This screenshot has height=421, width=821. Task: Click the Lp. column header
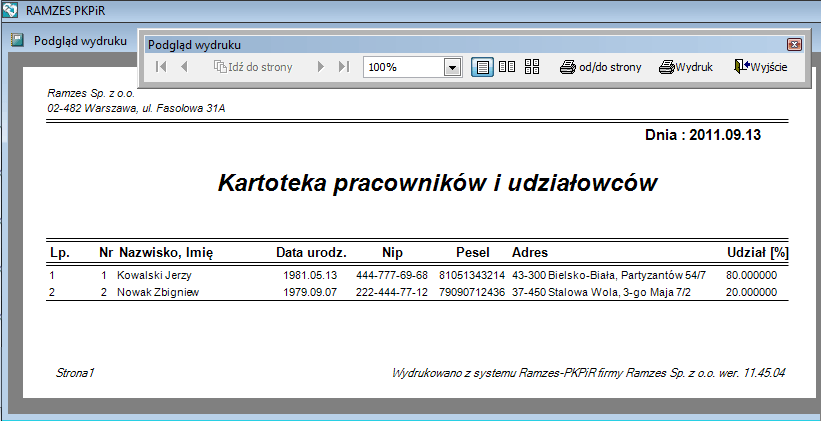[x=60, y=253]
